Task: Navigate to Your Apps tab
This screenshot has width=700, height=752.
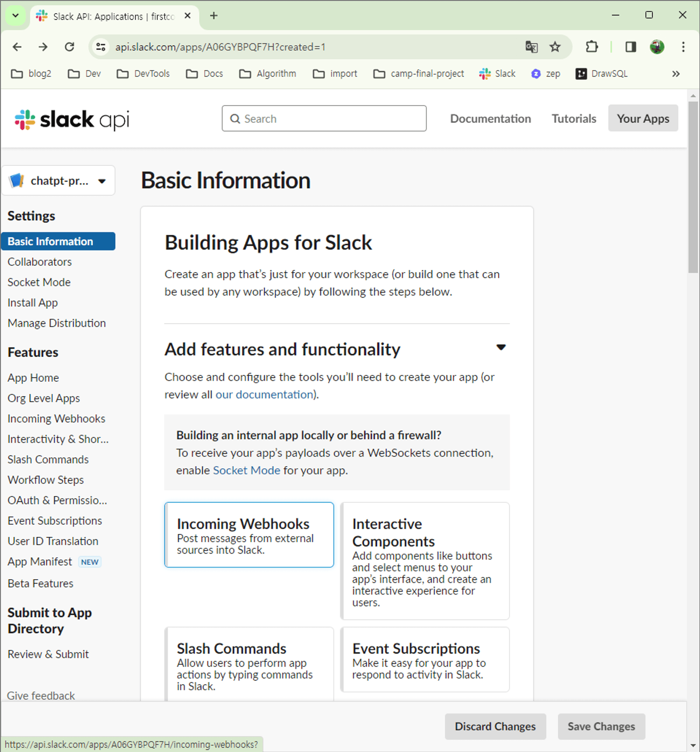Action: tap(643, 119)
